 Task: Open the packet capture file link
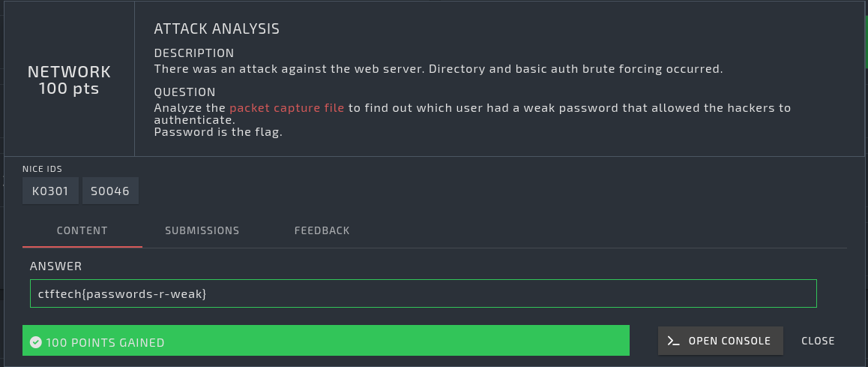287,108
